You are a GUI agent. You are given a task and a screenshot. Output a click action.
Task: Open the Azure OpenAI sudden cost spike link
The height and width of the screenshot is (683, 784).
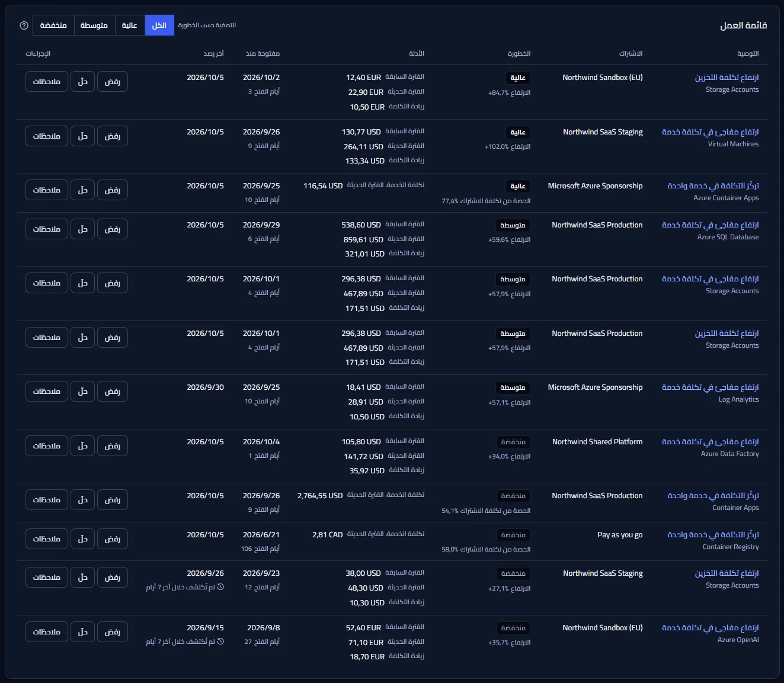[710, 628]
